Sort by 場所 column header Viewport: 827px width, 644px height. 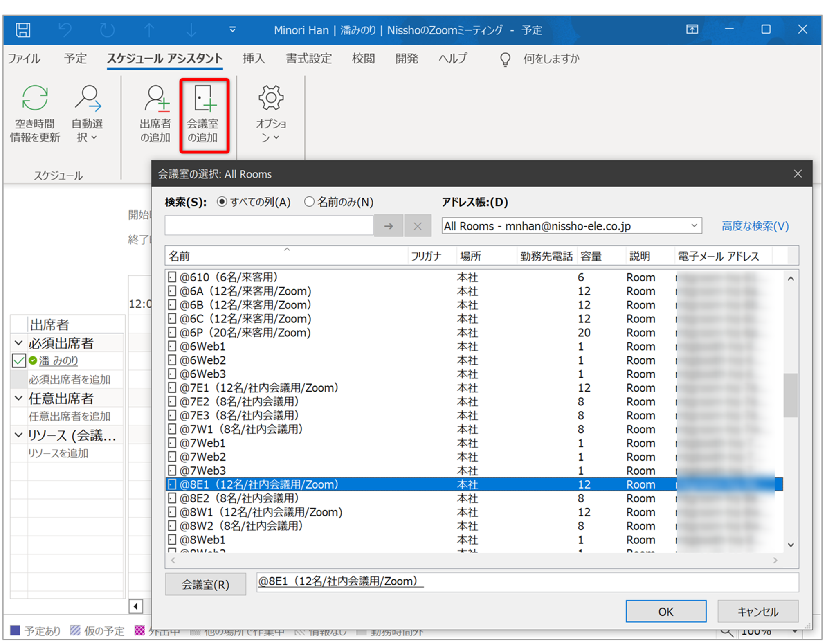click(x=487, y=256)
